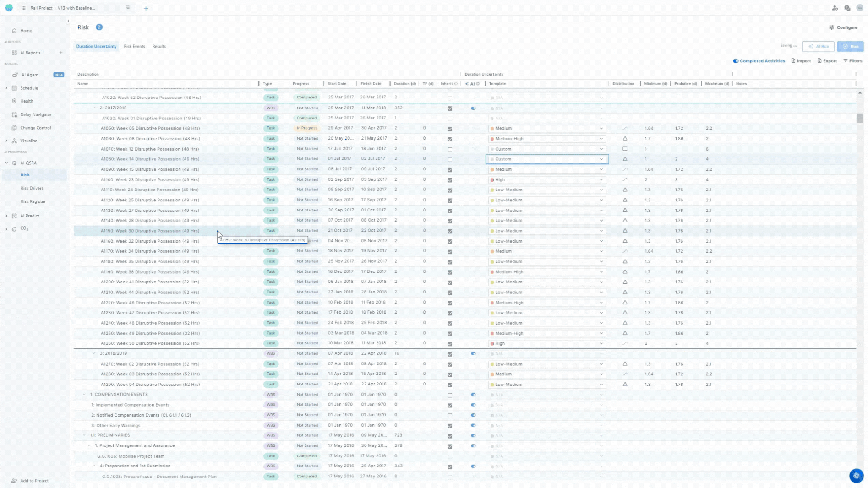Toggle AI switch for 2: 2017/2018 WBS
The image size is (868, 488).
coord(473,108)
